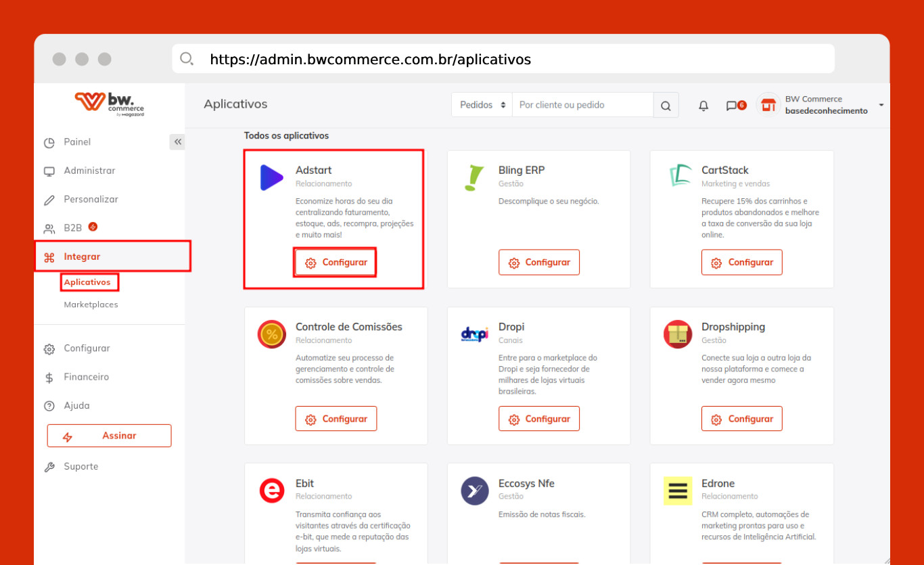
Task: Click the Configurar gear icon in sidebar
Action: coord(49,349)
